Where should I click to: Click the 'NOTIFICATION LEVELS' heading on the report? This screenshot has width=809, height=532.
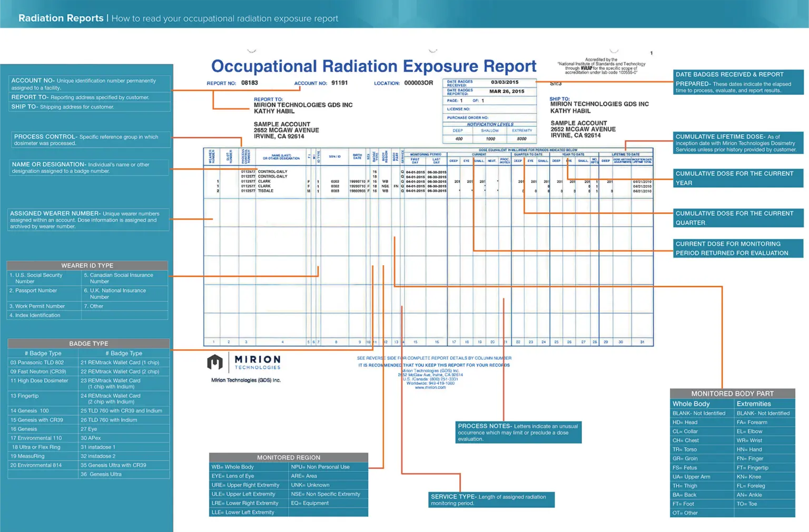tap(490, 124)
